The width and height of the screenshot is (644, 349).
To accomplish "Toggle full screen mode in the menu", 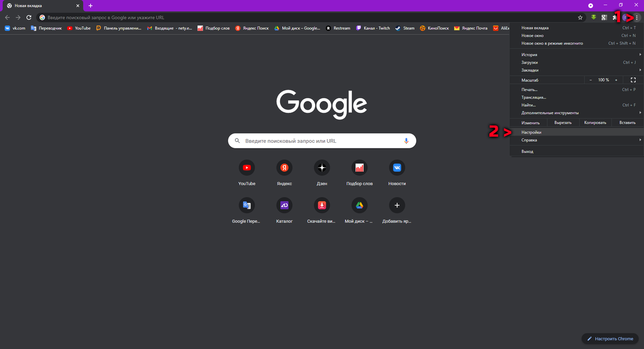I will click(x=633, y=80).
